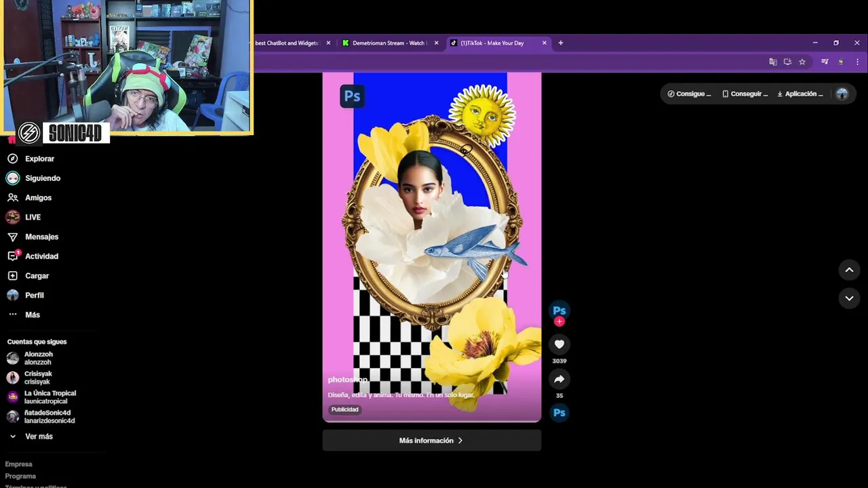Open the Chrome profile avatar
The height and width of the screenshot is (488, 868).
coord(841,62)
